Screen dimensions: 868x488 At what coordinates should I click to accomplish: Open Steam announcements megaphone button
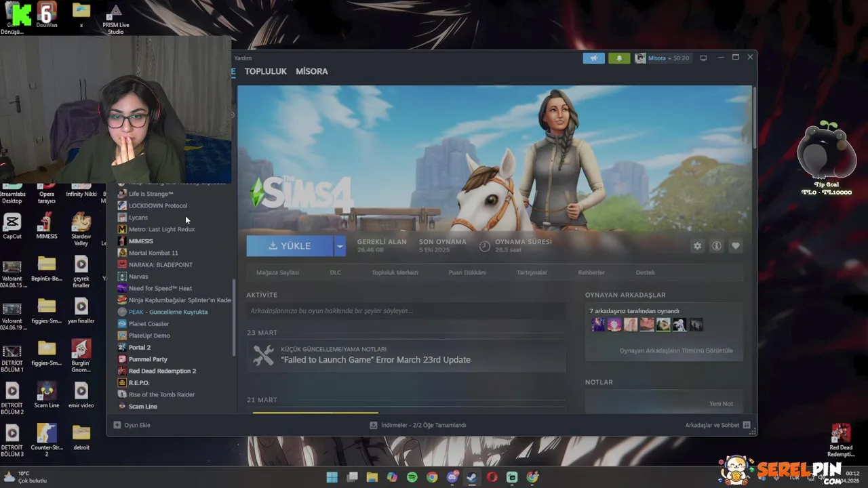(x=593, y=58)
